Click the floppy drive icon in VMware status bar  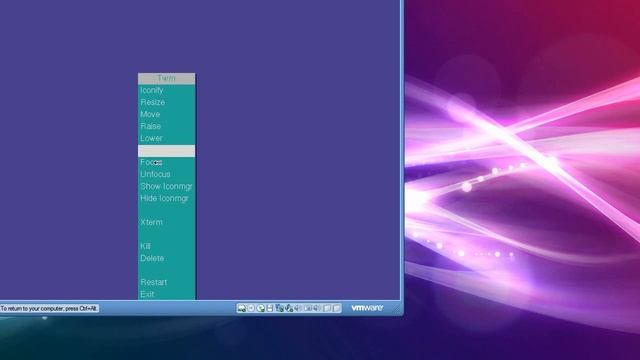(270, 308)
